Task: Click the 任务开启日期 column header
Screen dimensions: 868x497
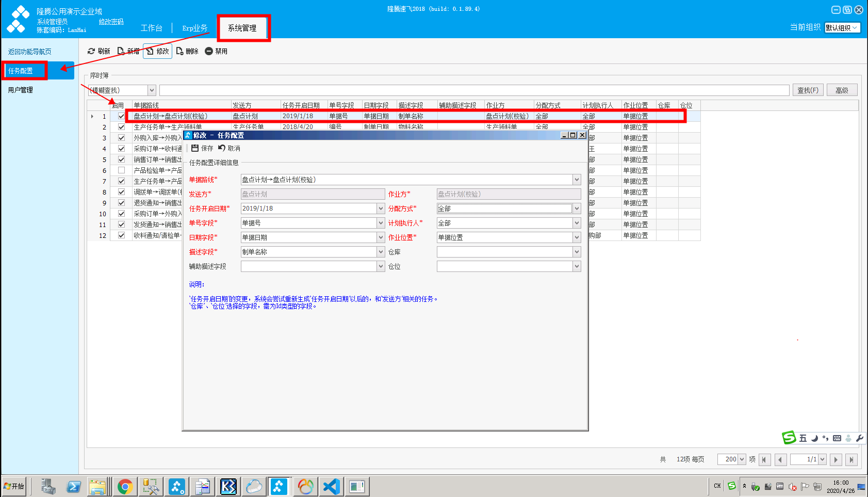Action: tap(304, 105)
